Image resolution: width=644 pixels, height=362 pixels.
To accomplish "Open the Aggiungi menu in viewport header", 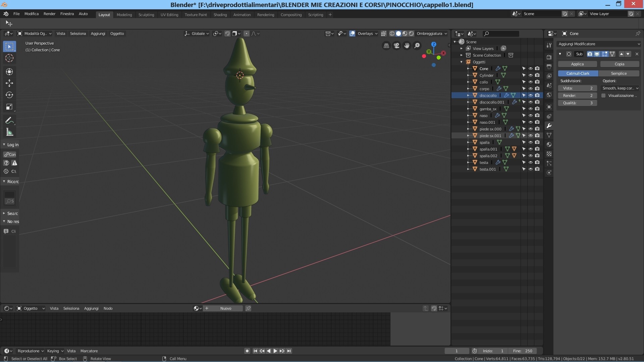I will pyautogui.click(x=98, y=34).
